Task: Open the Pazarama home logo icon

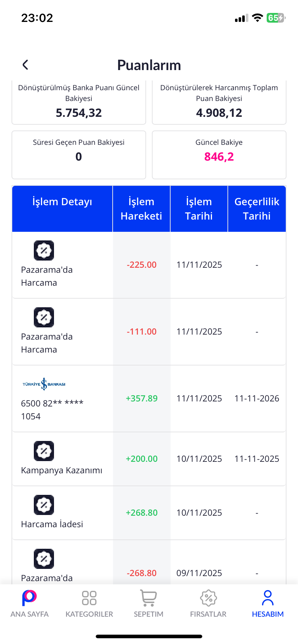Action: point(29,598)
